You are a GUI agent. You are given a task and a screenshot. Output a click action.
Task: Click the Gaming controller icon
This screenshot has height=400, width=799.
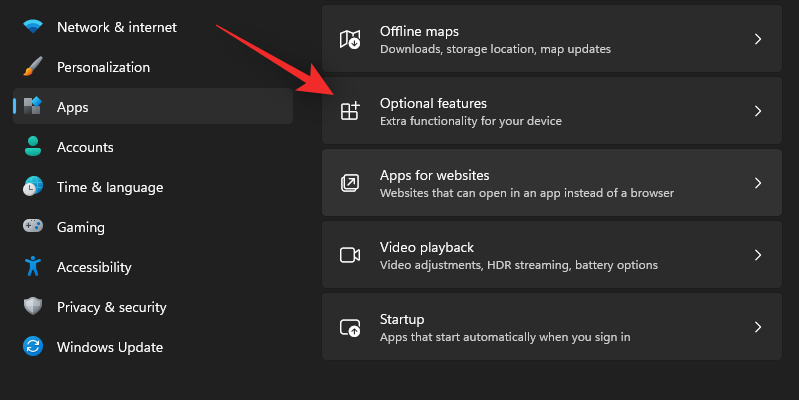[33, 227]
